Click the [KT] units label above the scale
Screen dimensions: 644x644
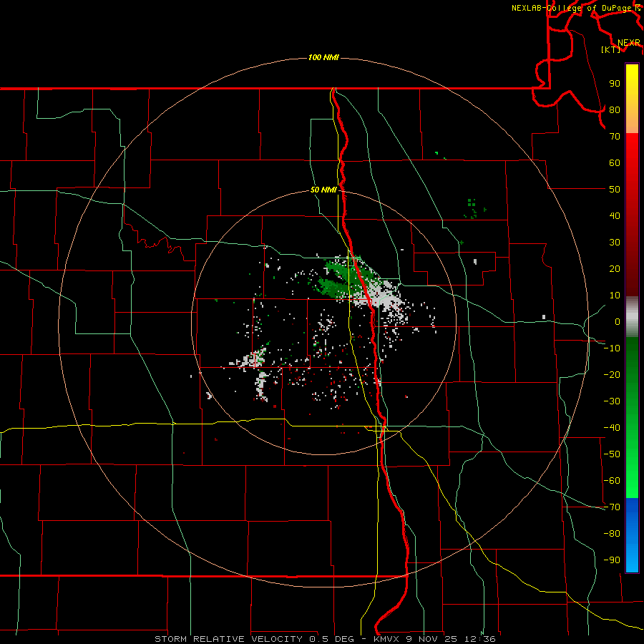coord(611,49)
